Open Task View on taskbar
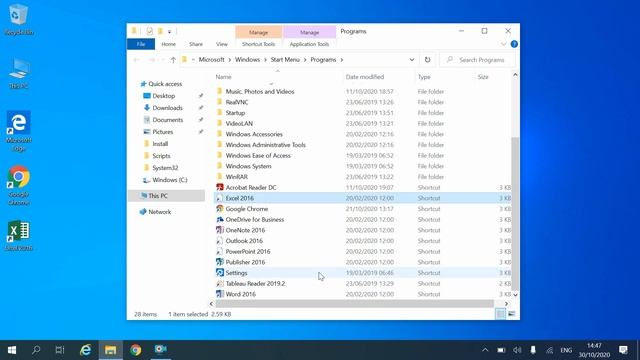Image resolution: width=640 pixels, height=360 pixels. (x=60, y=350)
